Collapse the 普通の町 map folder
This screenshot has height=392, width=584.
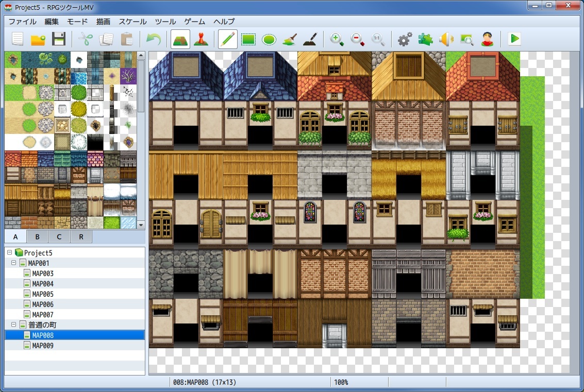14,325
